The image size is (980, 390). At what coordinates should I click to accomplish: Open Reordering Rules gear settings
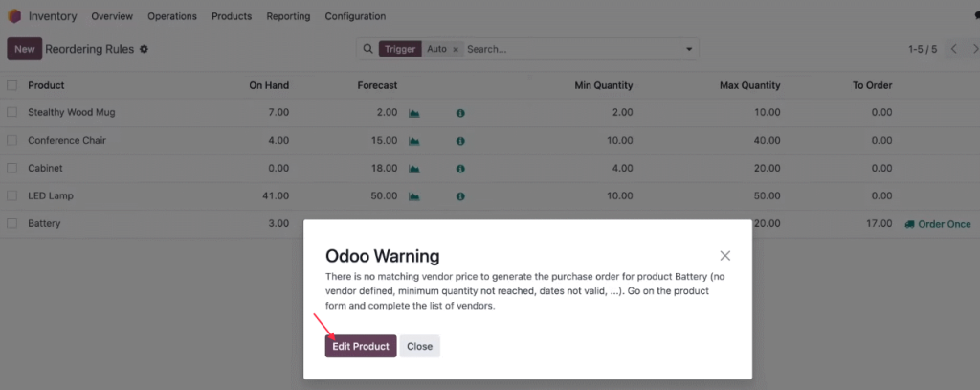pyautogui.click(x=144, y=49)
